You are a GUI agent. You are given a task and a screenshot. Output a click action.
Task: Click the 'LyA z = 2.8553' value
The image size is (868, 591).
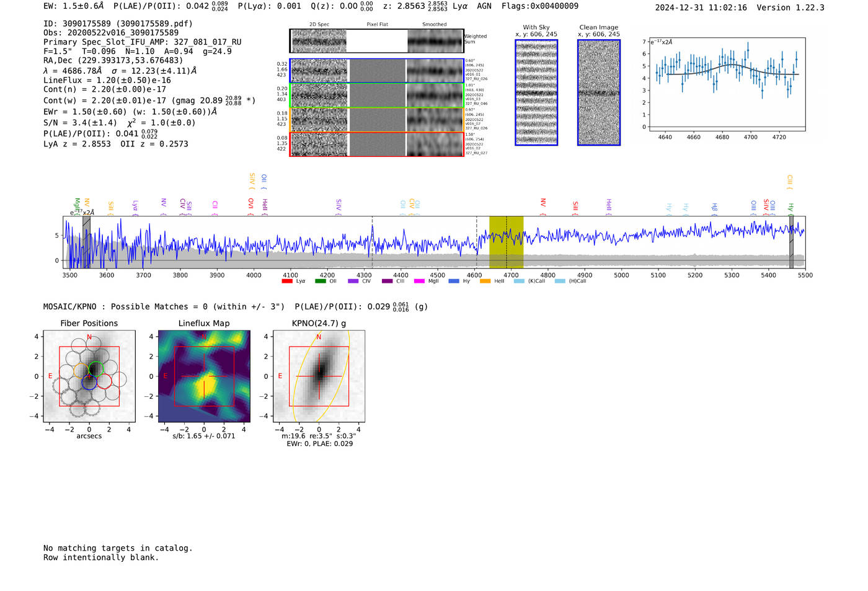pyautogui.click(x=77, y=144)
